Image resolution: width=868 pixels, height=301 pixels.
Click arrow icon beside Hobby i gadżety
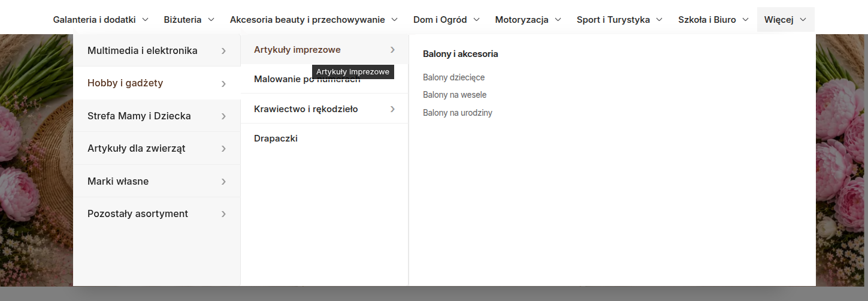point(223,84)
